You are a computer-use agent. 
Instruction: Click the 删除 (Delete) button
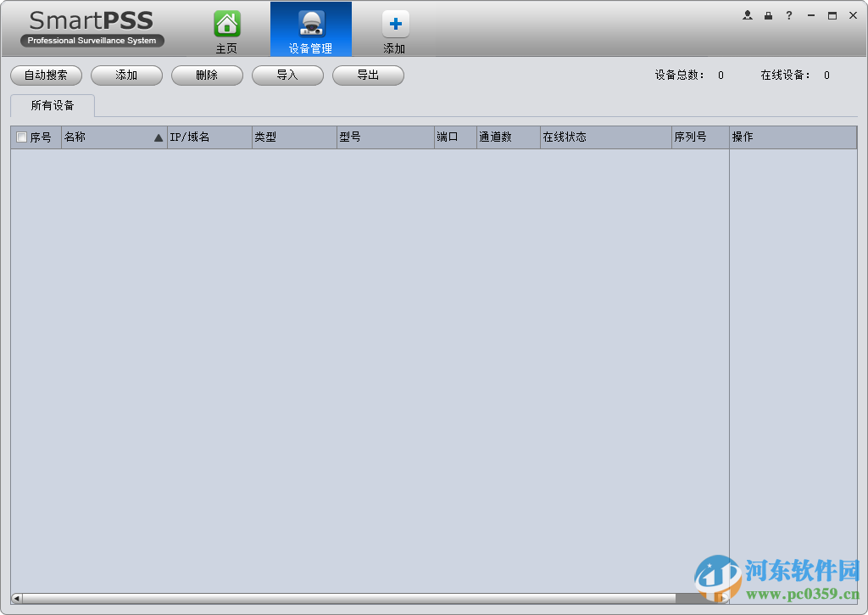click(207, 75)
